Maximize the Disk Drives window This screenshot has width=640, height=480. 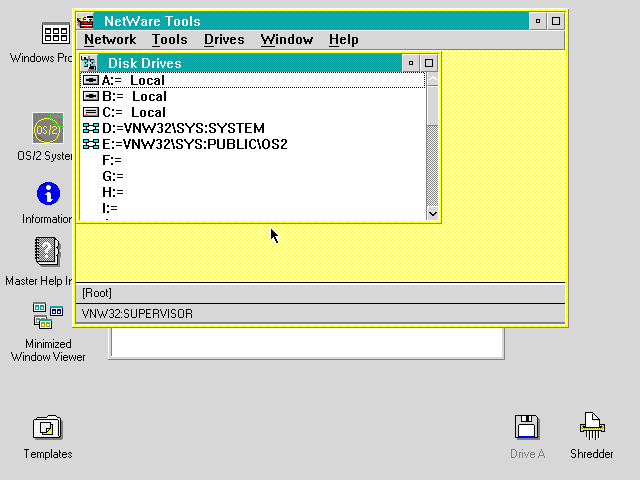(429, 63)
